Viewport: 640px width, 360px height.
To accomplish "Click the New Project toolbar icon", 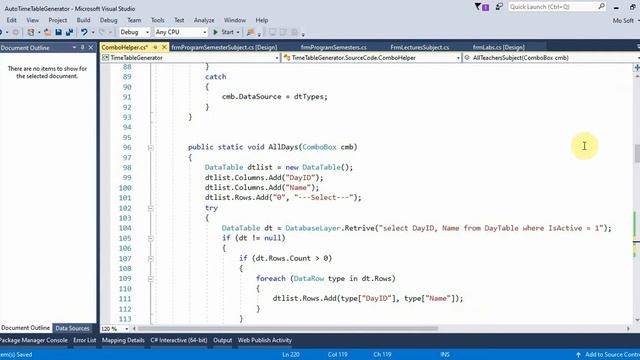I will (x=31, y=32).
